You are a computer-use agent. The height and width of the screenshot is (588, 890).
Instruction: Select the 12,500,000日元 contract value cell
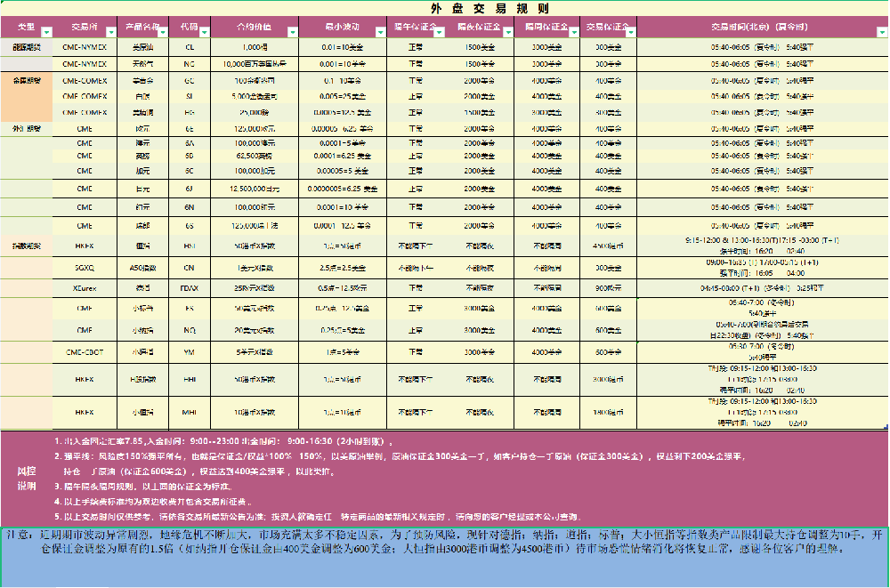(255, 189)
